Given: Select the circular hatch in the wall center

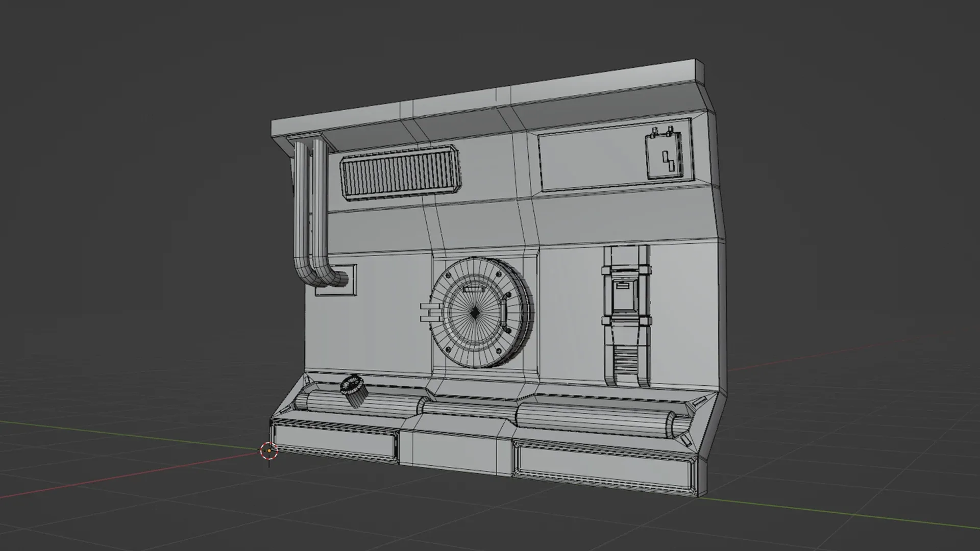Looking at the screenshot, I should click(x=481, y=312).
